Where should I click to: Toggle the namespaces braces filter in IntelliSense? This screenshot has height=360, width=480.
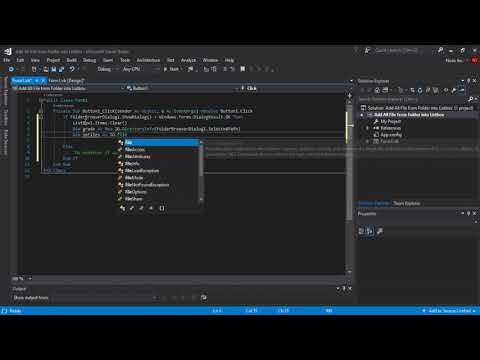point(162,208)
